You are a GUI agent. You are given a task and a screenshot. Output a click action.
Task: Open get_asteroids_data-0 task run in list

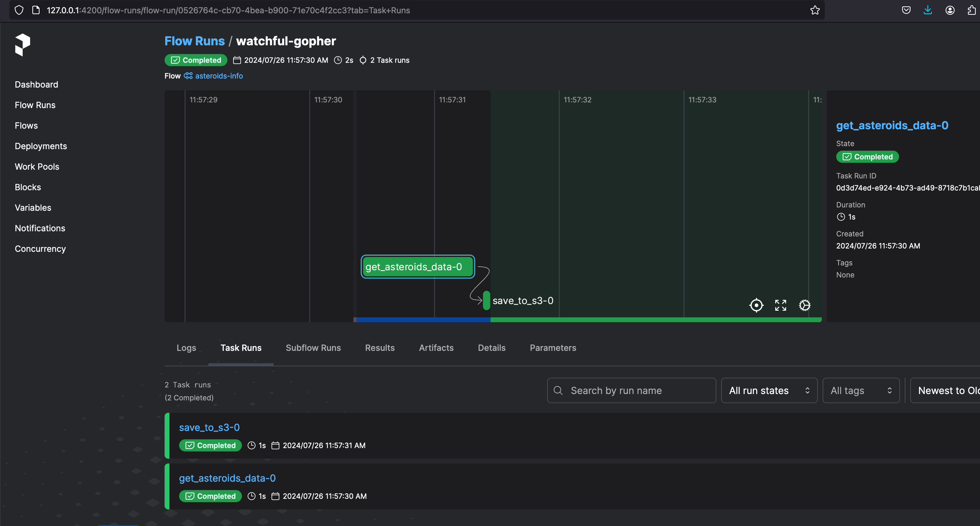pos(227,478)
